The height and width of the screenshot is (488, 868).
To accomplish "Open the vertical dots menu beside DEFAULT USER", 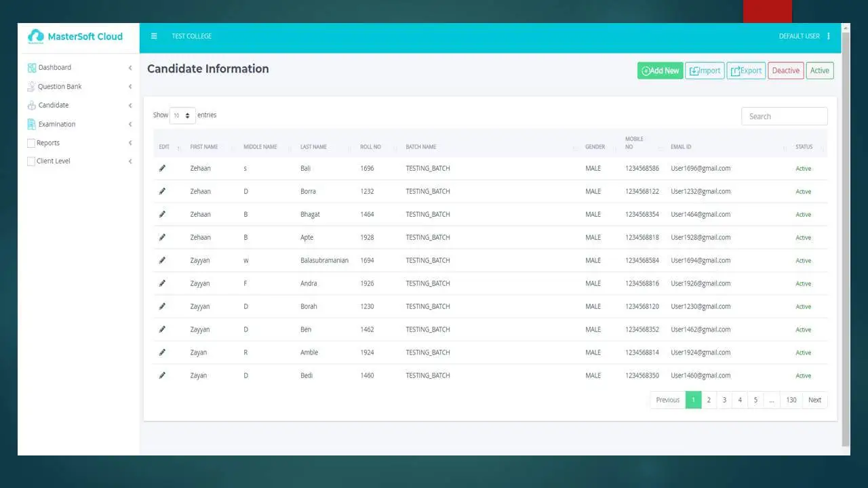I will tap(829, 36).
